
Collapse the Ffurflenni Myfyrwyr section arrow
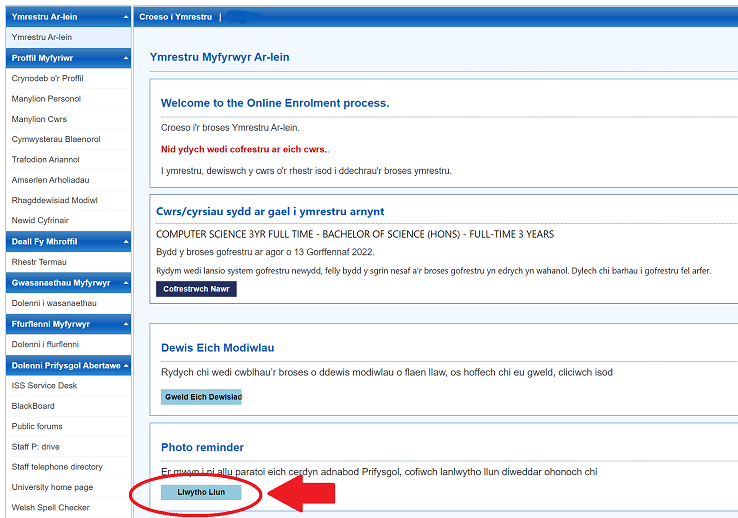coord(125,324)
